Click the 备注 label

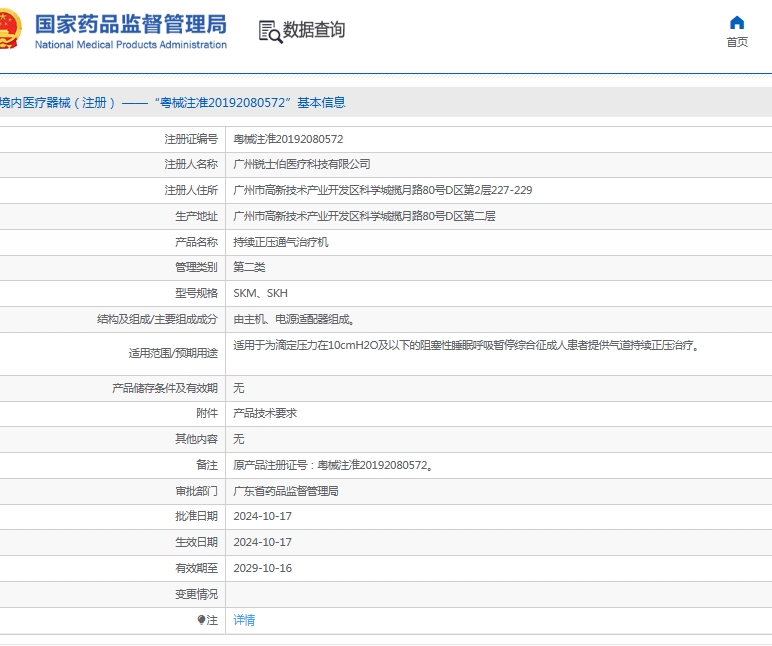pos(207,465)
